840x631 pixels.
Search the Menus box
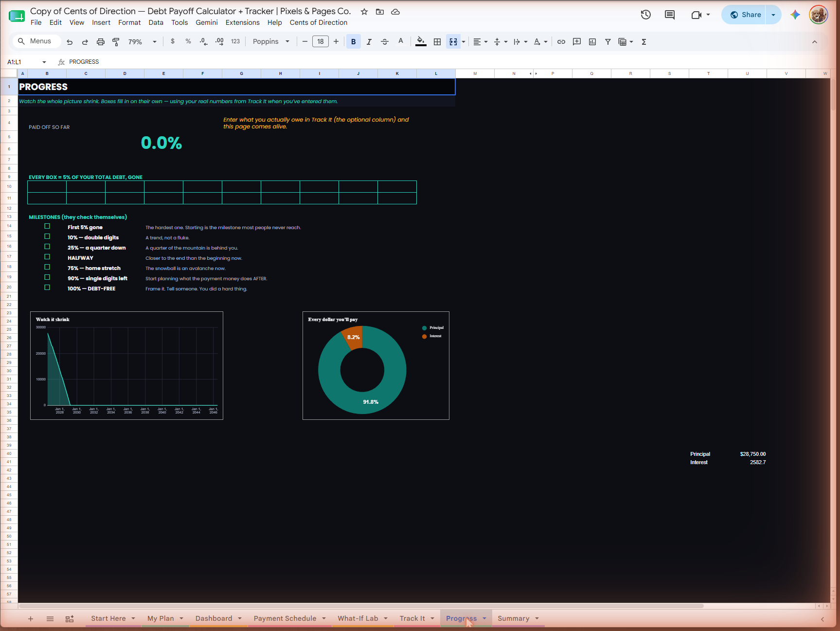pyautogui.click(x=37, y=41)
